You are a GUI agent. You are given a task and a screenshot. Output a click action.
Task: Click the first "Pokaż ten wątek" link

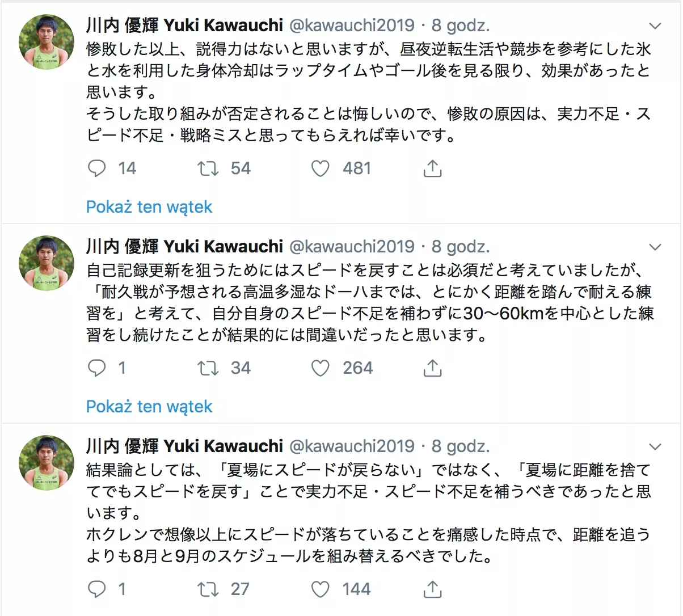point(149,206)
